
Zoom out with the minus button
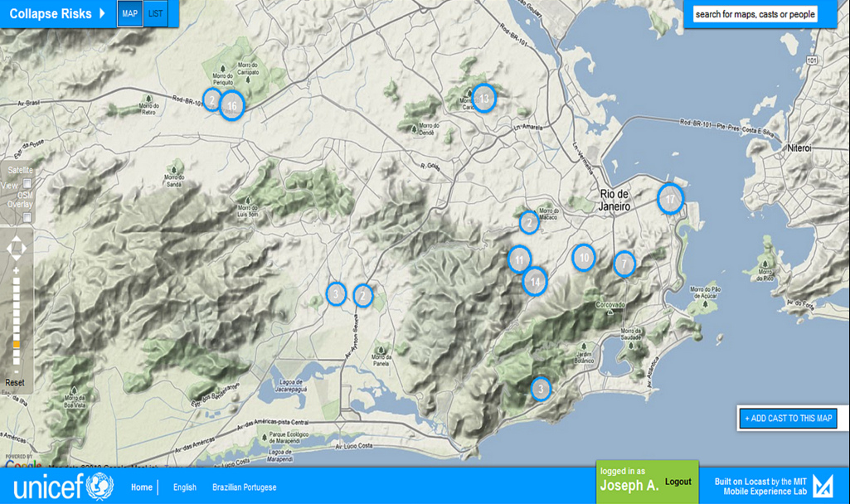pos(16,370)
